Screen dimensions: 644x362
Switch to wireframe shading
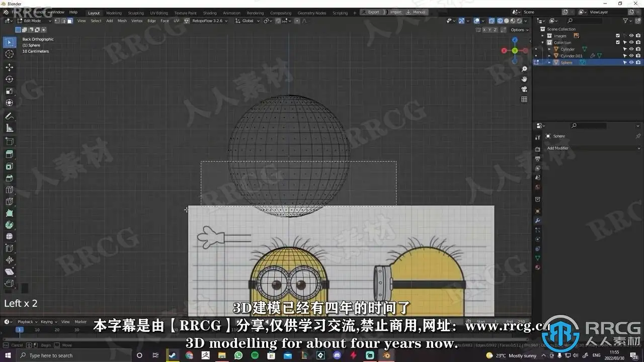pos(500,21)
